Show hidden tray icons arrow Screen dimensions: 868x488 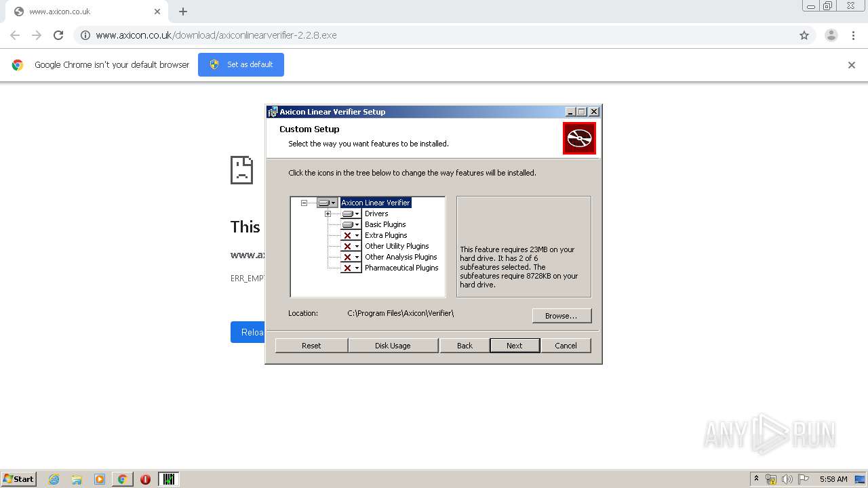(756, 479)
